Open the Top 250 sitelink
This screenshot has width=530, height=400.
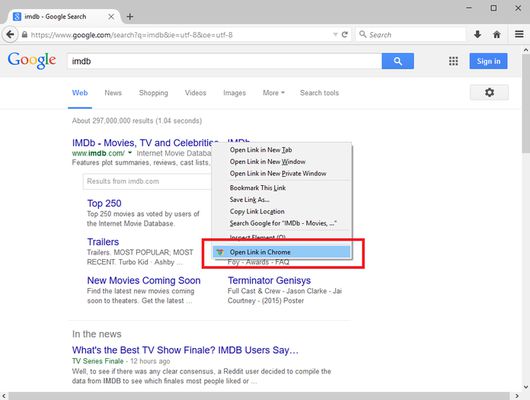104,203
